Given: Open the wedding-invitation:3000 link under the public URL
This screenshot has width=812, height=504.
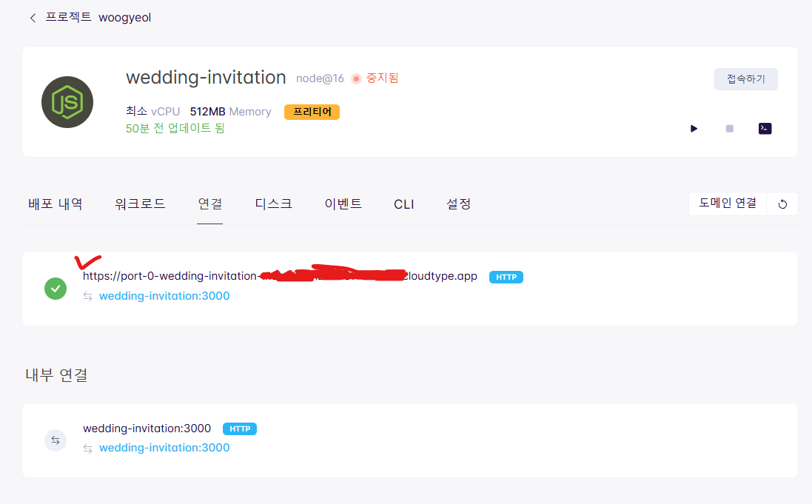Looking at the screenshot, I should (164, 296).
